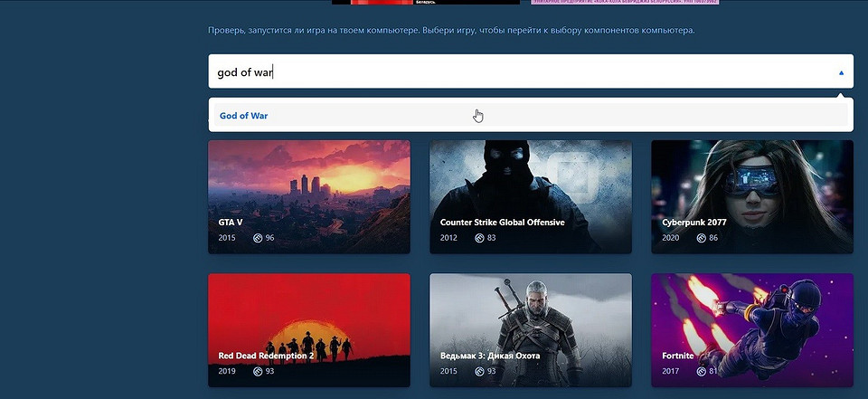Image resolution: width=868 pixels, height=399 pixels.
Task: Open the Ведьмак 3: Дикая Охота title
Action: [489, 356]
